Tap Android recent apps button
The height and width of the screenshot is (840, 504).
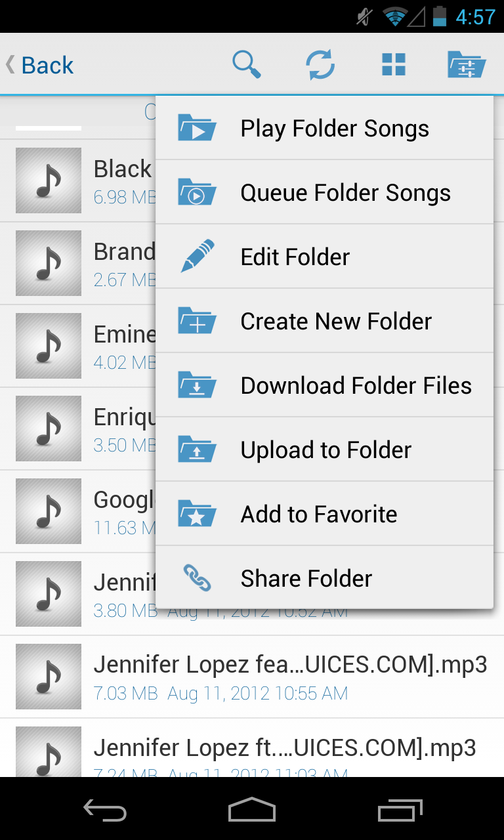[x=400, y=810]
